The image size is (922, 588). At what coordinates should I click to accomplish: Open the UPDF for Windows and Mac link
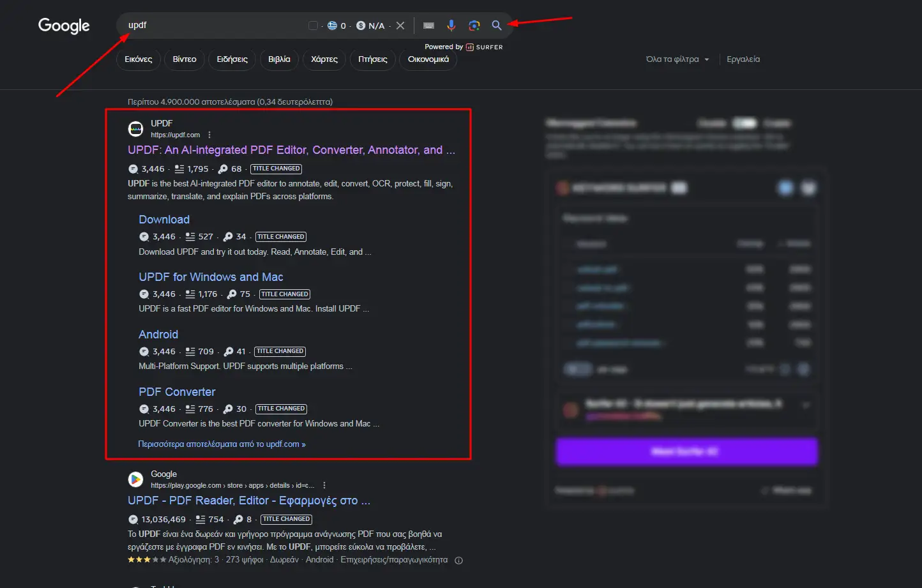pos(211,277)
